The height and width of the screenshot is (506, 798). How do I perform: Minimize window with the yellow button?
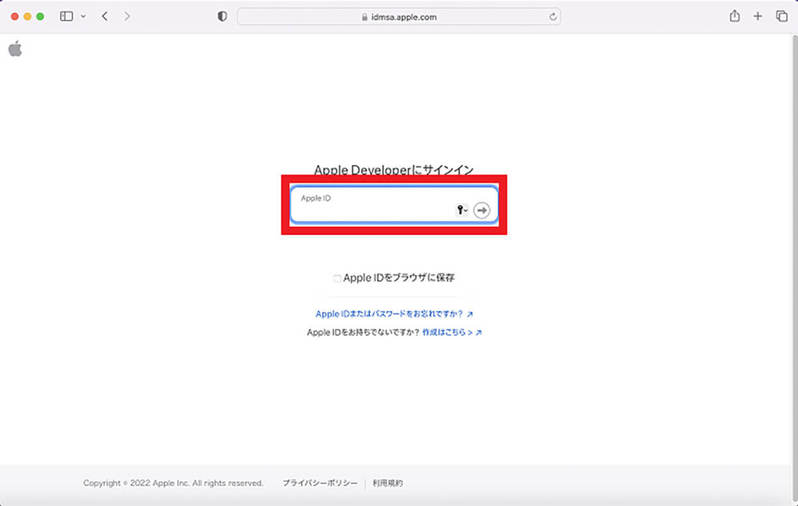point(27,16)
